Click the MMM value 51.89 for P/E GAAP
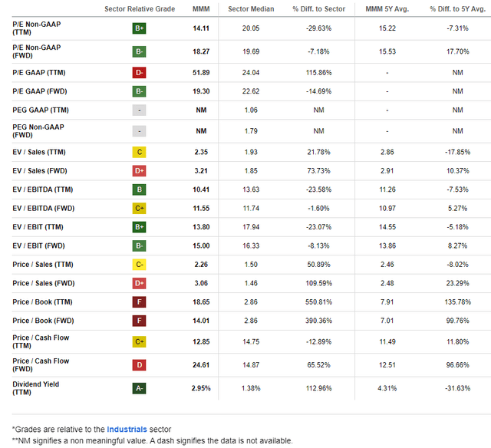The image size is (491, 448). (201, 73)
